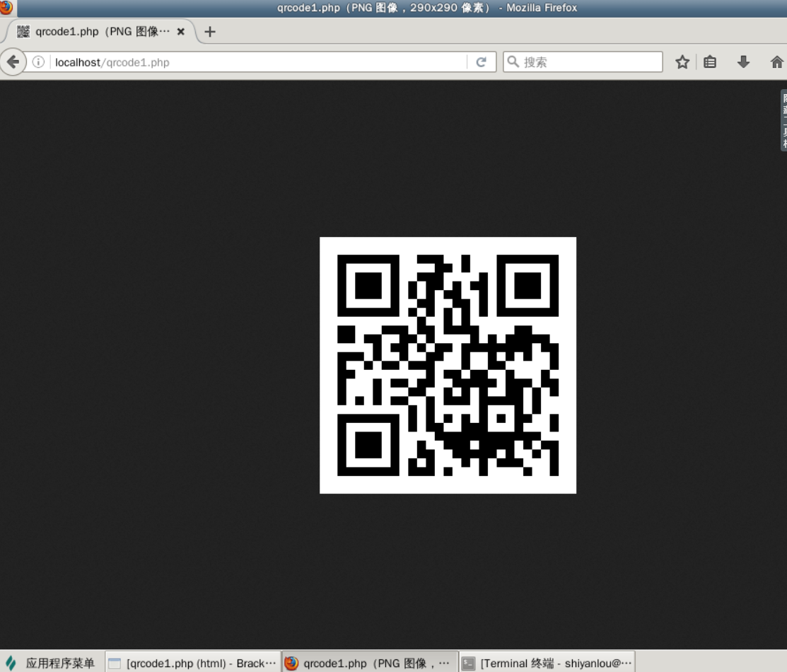
Task: Open the site information icon
Action: click(x=38, y=62)
